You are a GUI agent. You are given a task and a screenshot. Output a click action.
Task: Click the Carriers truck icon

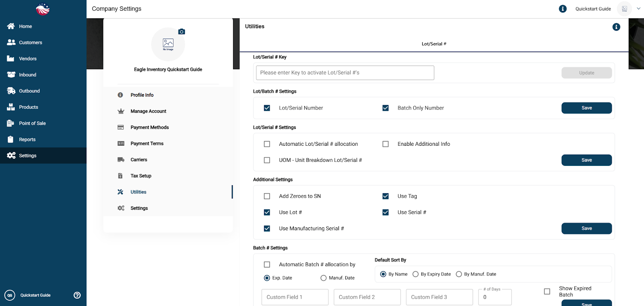tap(121, 160)
